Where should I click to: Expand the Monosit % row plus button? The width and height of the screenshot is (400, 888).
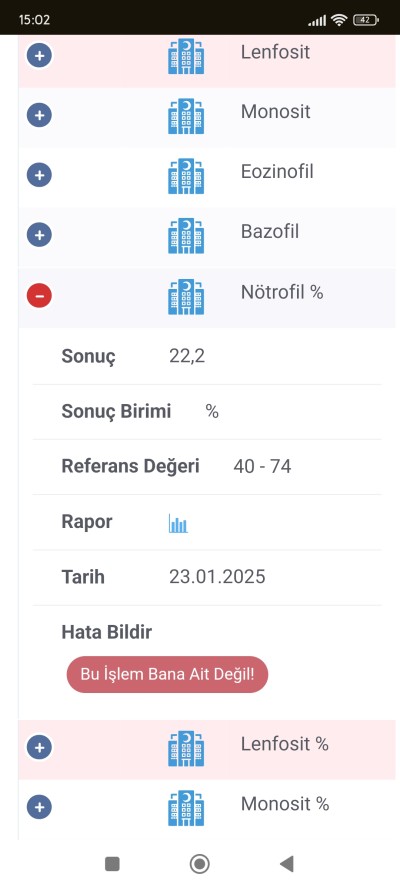point(39,807)
